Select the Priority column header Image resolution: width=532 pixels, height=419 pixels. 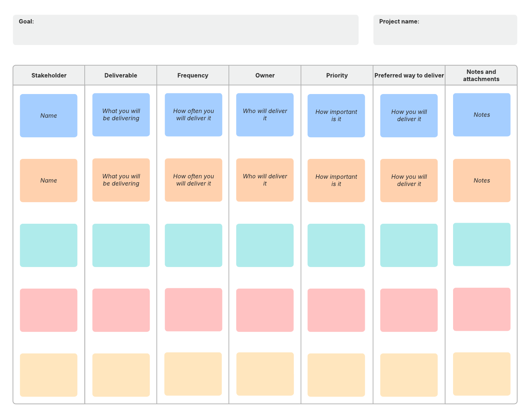point(337,75)
